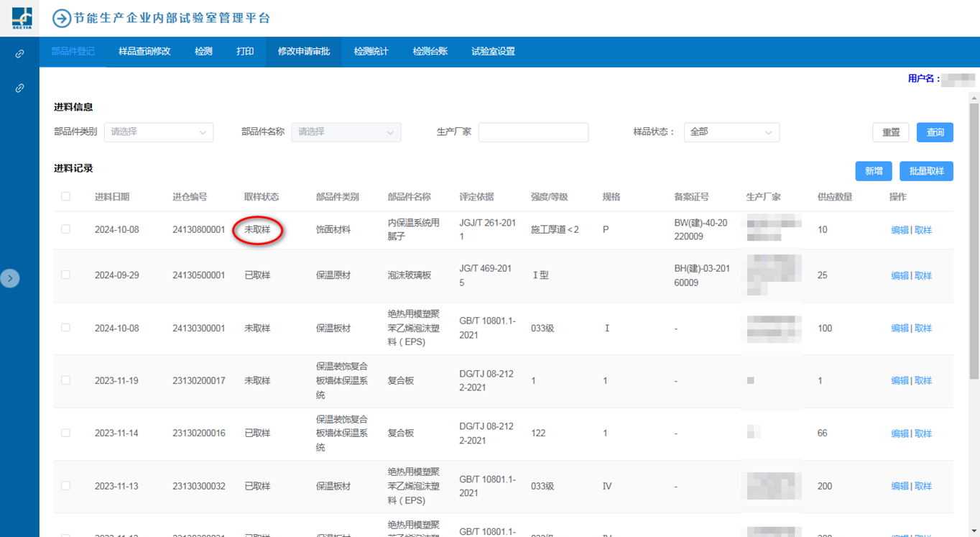Open the 检测统计 tab
Image resolution: width=980 pixels, height=537 pixels.
tap(371, 52)
